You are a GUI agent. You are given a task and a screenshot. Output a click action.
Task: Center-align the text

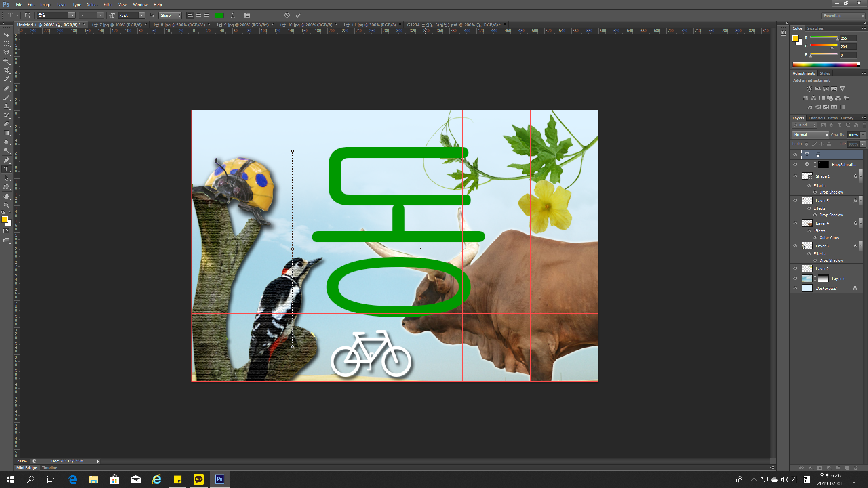pos(198,15)
